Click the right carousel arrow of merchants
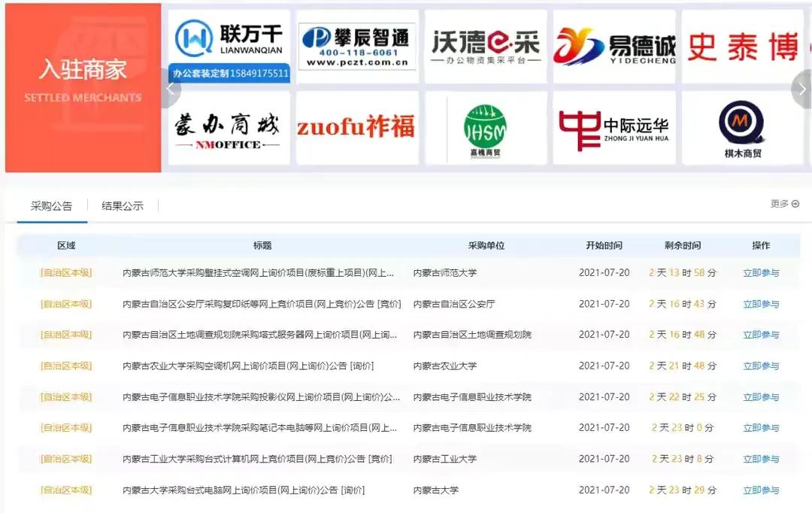 [x=801, y=89]
